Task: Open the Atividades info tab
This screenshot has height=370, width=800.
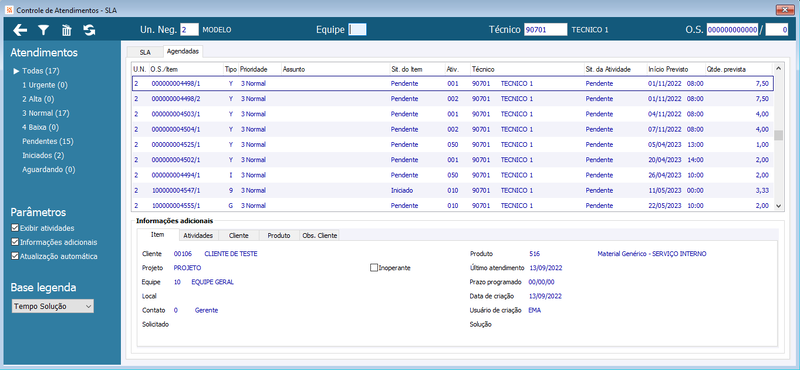Action: tap(198, 235)
